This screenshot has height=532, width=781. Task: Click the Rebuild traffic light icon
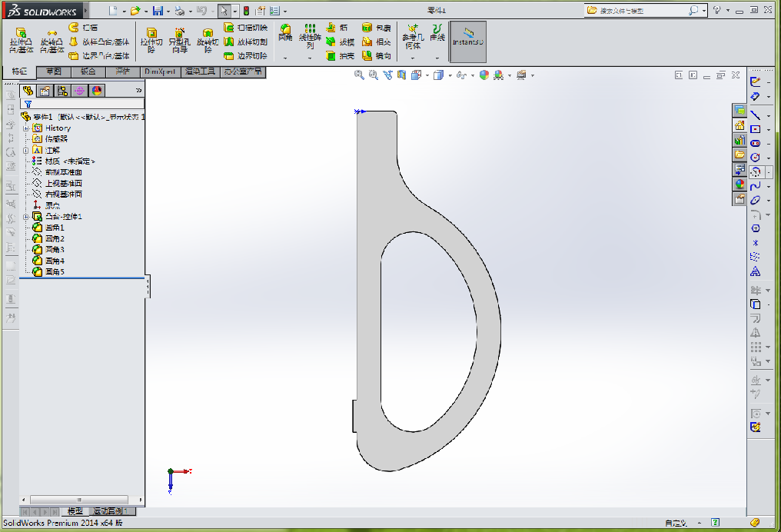click(246, 11)
